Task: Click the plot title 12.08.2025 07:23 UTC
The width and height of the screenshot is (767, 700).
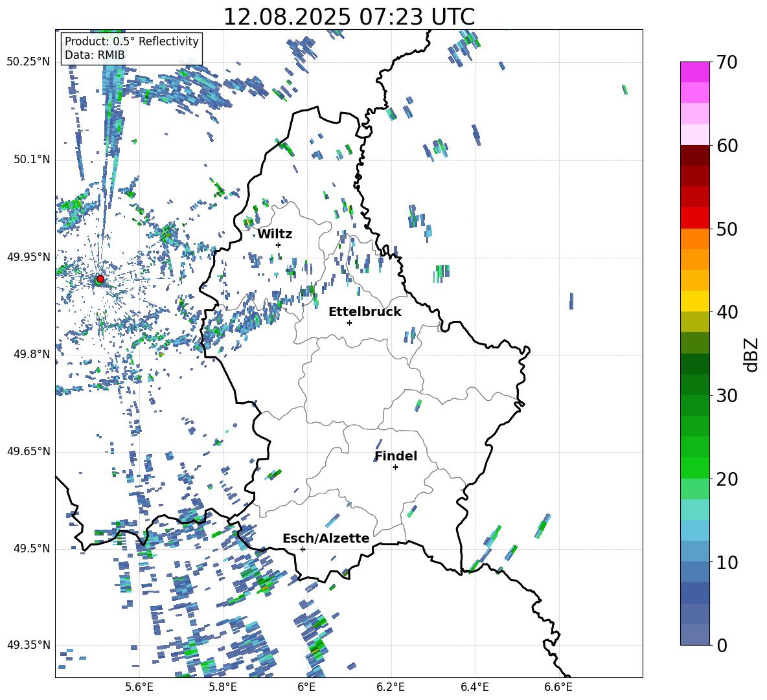Action: [349, 17]
